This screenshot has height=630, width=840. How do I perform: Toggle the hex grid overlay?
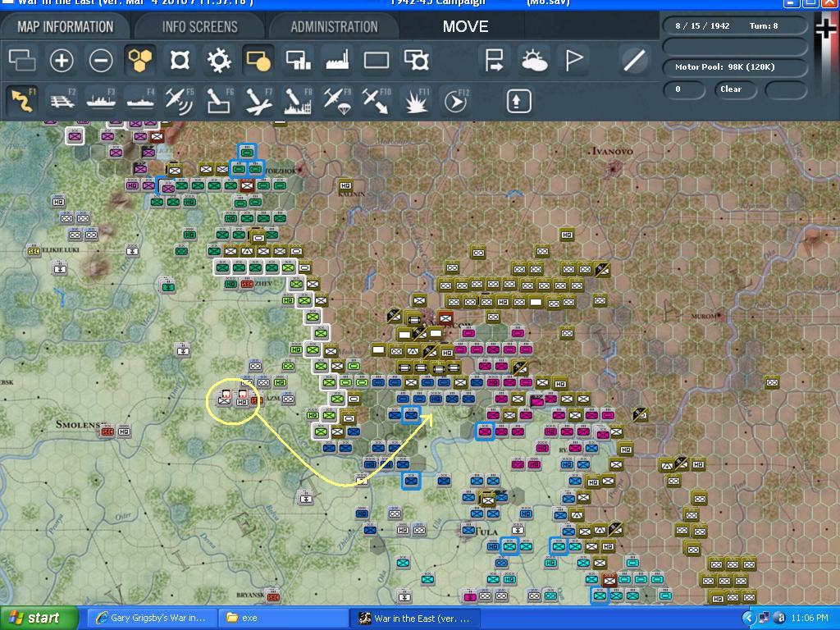[139, 61]
